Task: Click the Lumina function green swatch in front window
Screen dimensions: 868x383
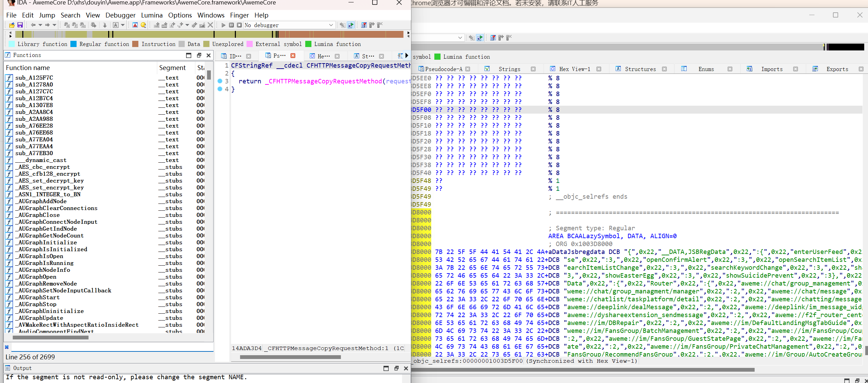Action: pos(308,44)
